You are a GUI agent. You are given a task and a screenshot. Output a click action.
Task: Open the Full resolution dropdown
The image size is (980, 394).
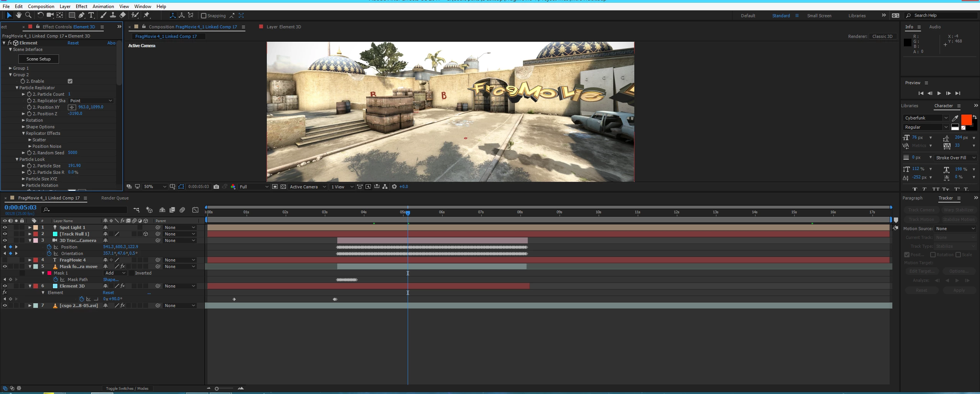coord(254,187)
